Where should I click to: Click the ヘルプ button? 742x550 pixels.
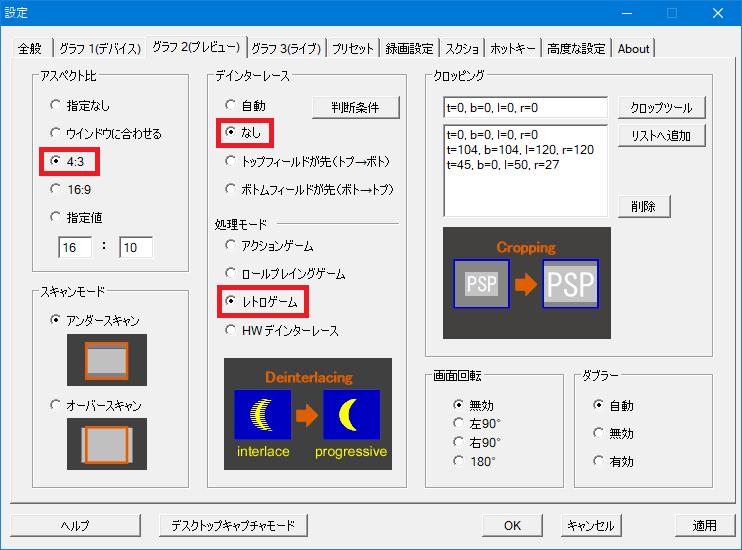click(x=75, y=525)
